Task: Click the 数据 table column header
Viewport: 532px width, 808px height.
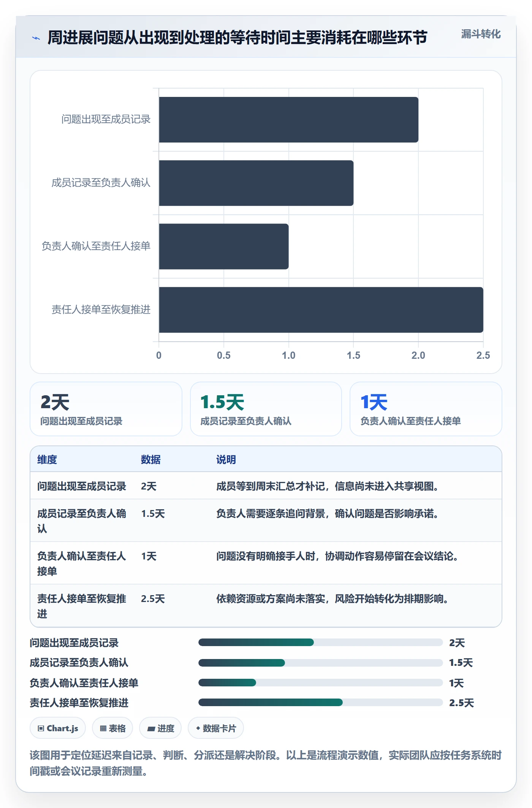Action: click(151, 459)
